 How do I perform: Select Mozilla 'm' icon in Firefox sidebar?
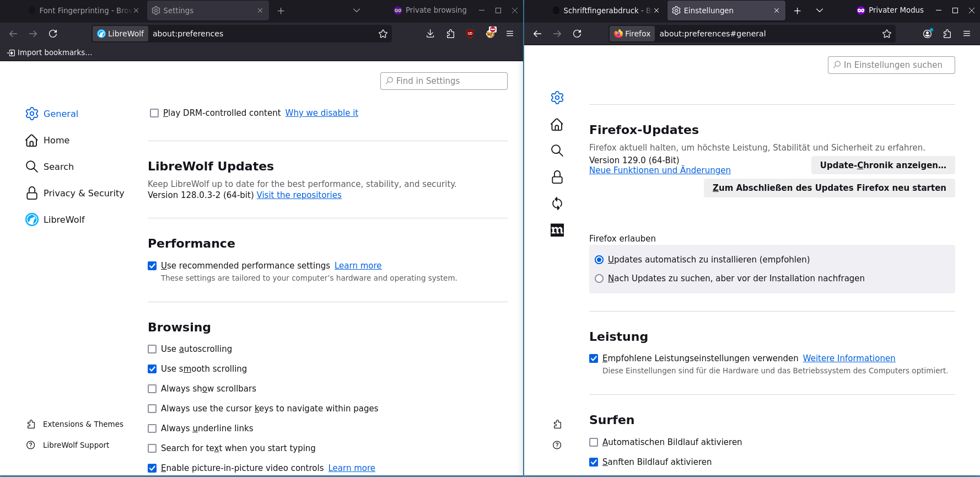point(557,230)
